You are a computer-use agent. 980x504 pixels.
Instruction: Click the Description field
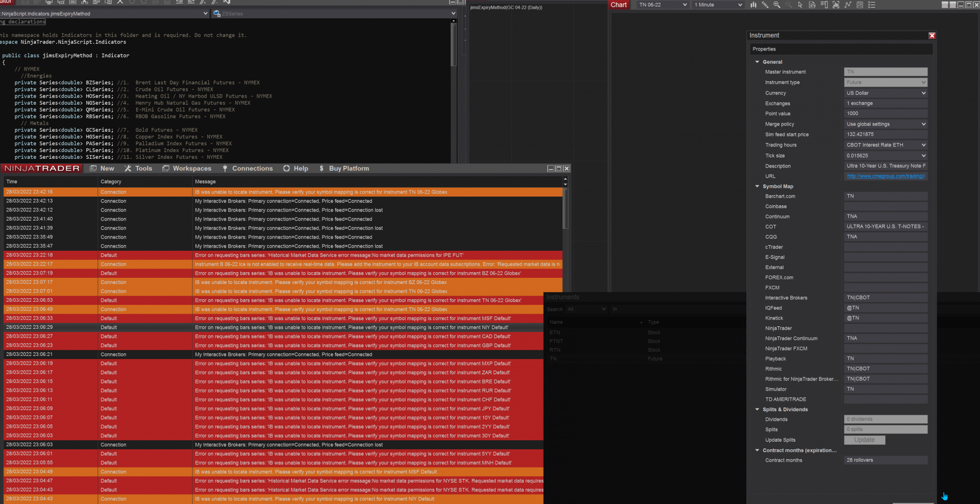click(x=886, y=166)
